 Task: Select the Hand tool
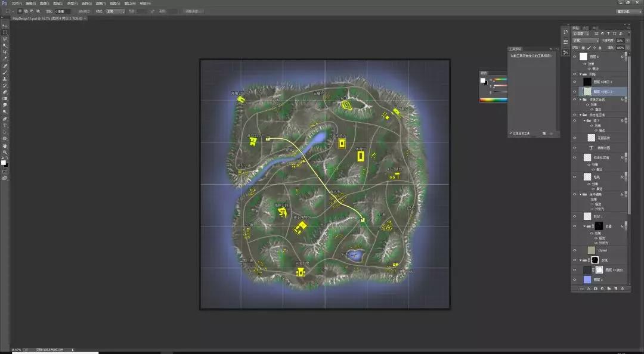(x=5, y=145)
